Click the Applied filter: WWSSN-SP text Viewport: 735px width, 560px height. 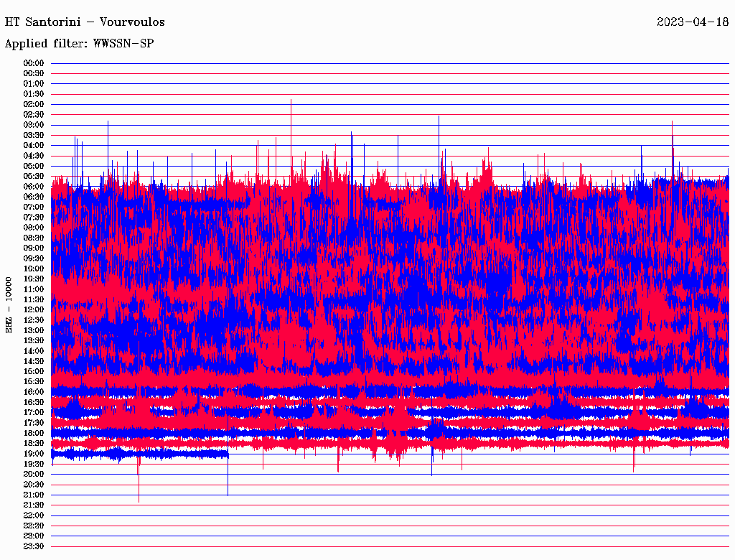point(79,44)
